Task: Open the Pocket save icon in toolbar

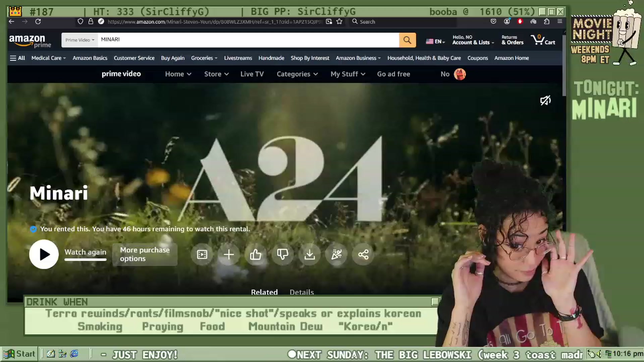Action: [x=493, y=21]
